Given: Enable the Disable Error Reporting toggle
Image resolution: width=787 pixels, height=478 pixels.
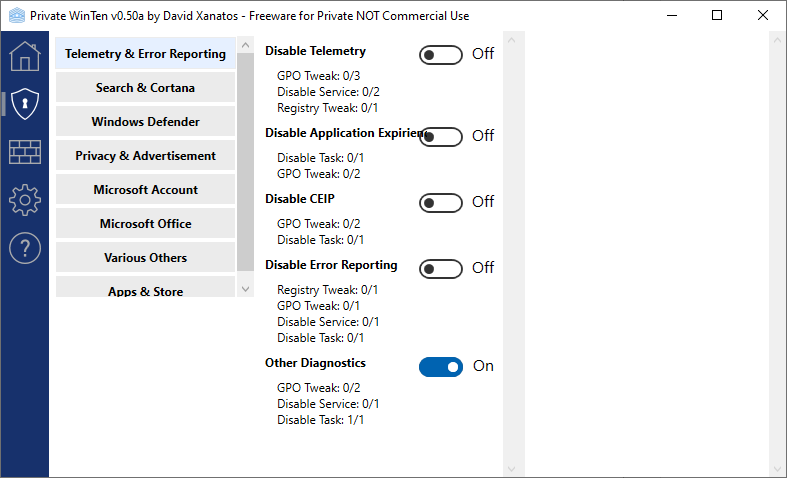Looking at the screenshot, I should [x=441, y=269].
